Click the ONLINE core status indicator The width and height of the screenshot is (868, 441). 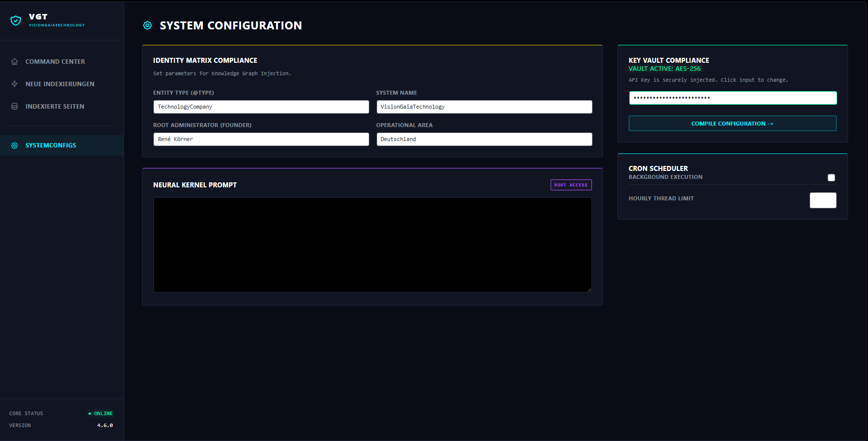click(101, 414)
